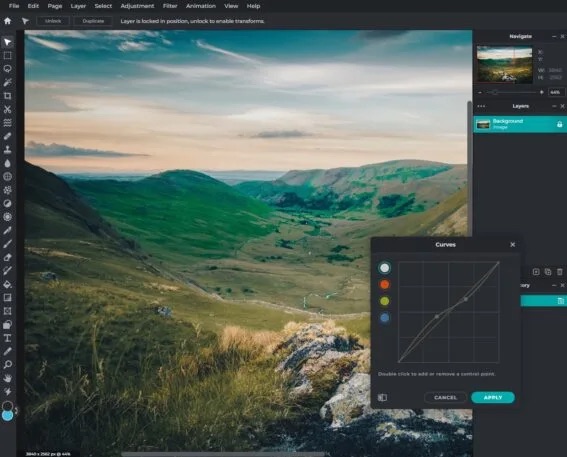Select the Crop tool
Image resolution: width=567 pixels, height=457 pixels.
click(x=7, y=96)
